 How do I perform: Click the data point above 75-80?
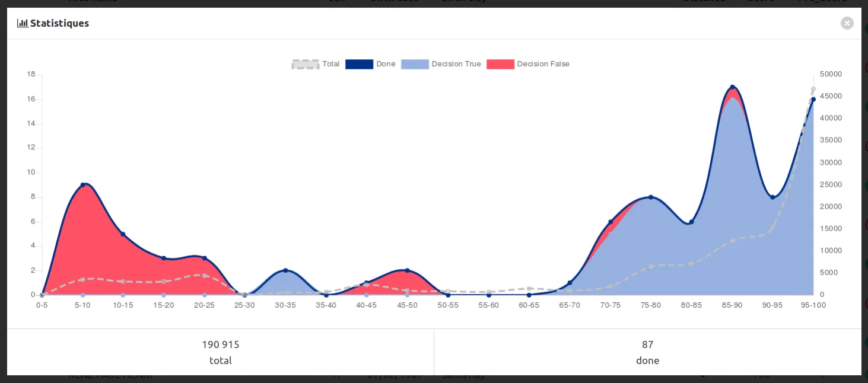tap(651, 197)
